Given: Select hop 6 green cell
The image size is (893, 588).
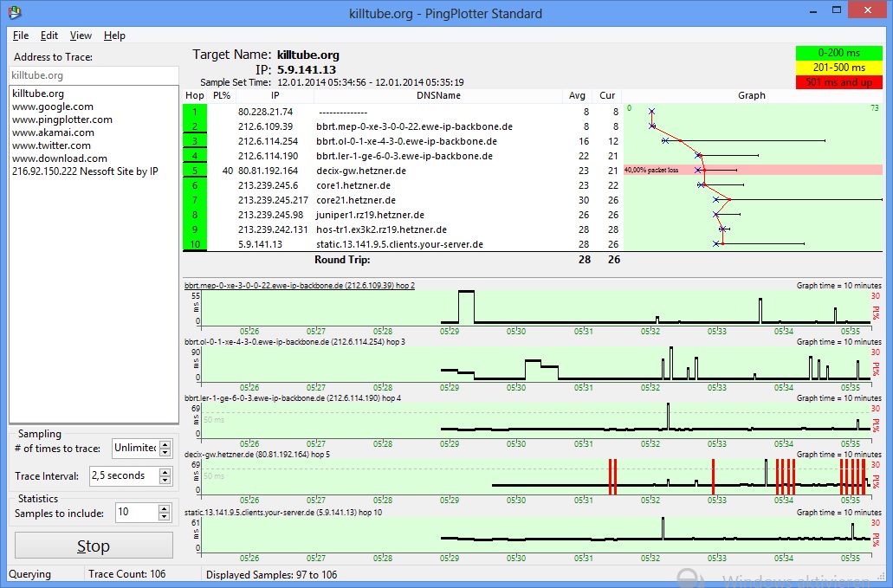Looking at the screenshot, I should 195,185.
